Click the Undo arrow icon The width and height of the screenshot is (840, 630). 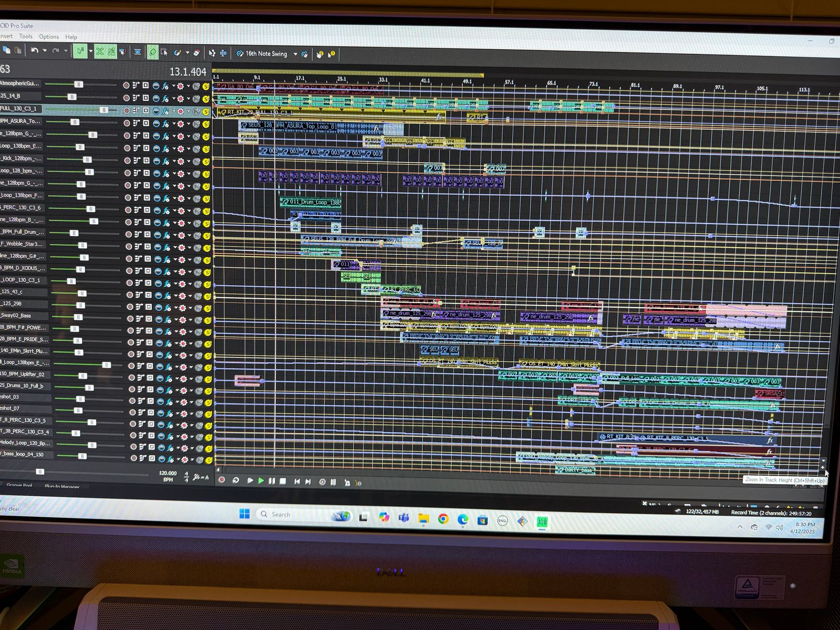pos(35,50)
